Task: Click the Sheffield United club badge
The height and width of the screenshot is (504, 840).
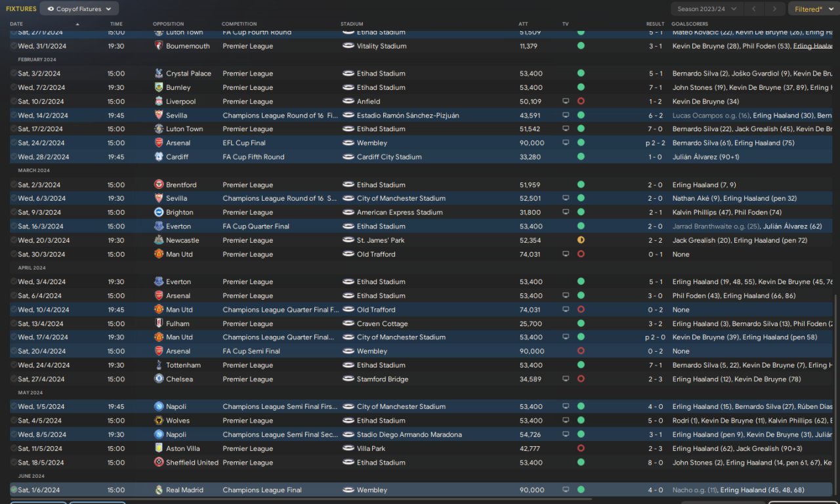Action: 158,463
